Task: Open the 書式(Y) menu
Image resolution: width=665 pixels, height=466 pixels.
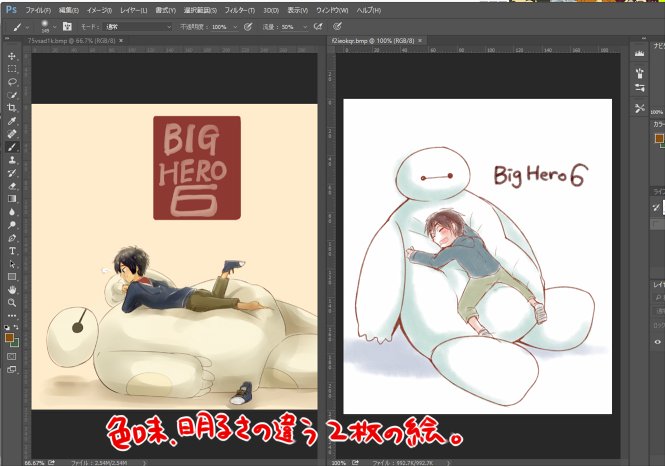Action: coord(165,10)
